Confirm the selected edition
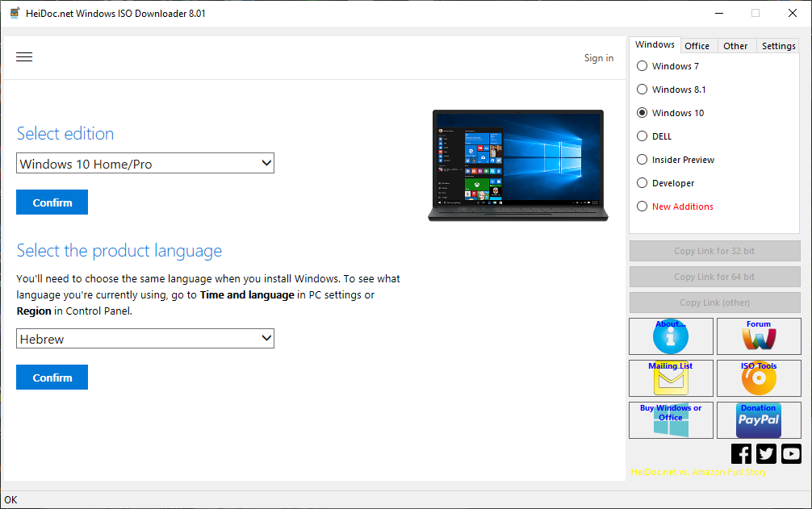Viewport: 812px width, 509px height. coord(52,202)
